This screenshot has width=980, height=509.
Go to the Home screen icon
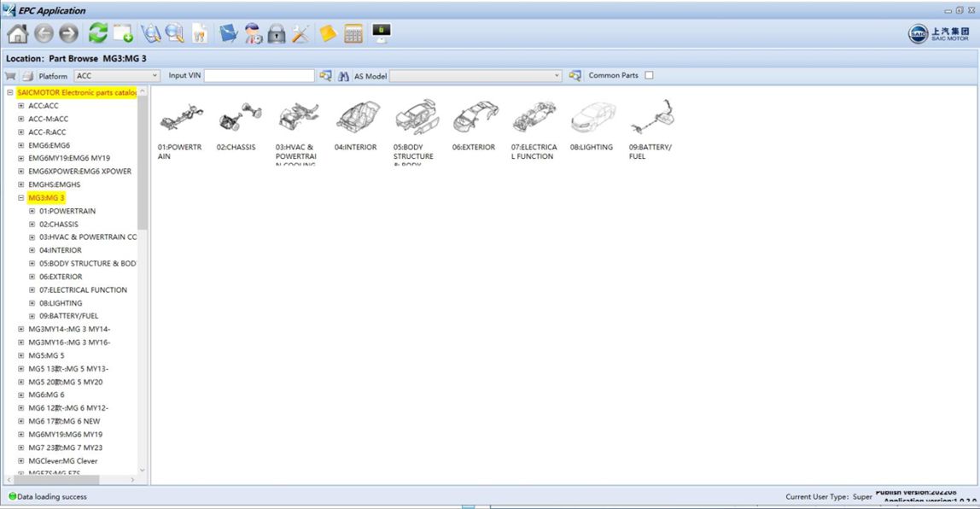point(17,33)
